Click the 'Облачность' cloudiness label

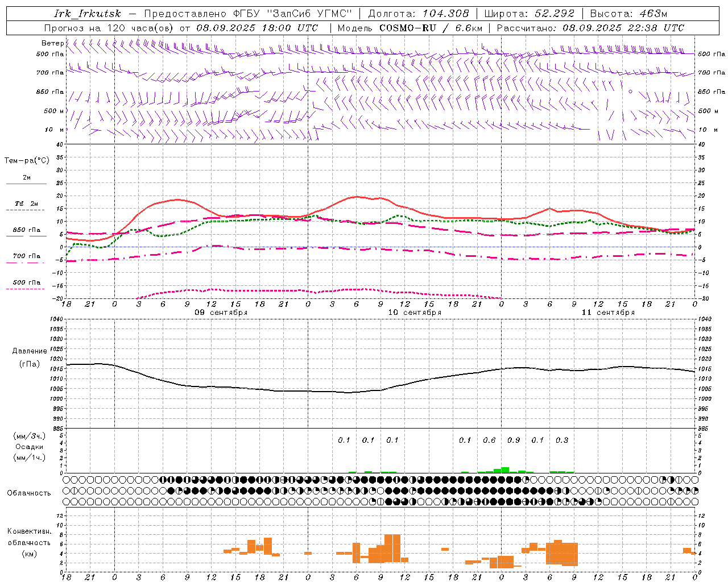tap(29, 493)
